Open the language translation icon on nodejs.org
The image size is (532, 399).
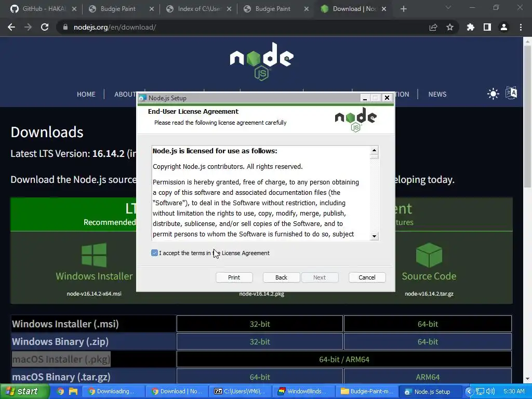[x=511, y=92]
